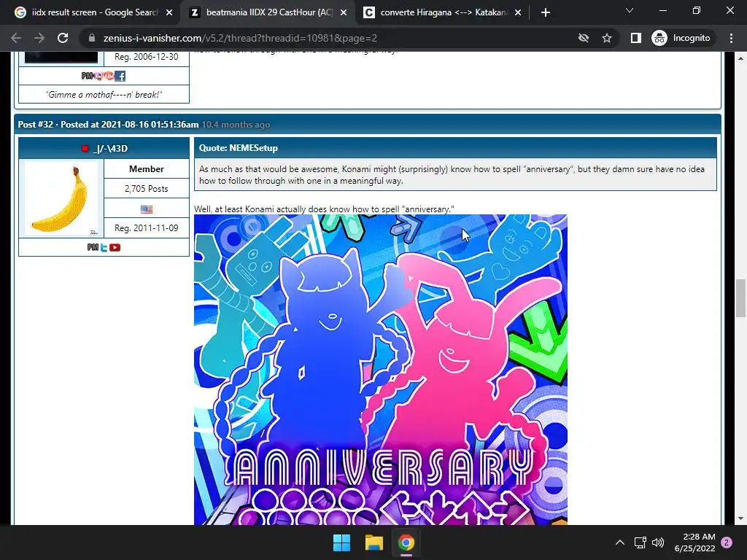Open the Facebook icon in previous post

click(x=120, y=76)
